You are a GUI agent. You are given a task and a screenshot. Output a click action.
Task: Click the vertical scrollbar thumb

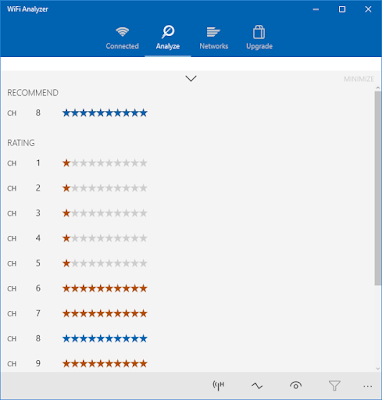[378, 188]
